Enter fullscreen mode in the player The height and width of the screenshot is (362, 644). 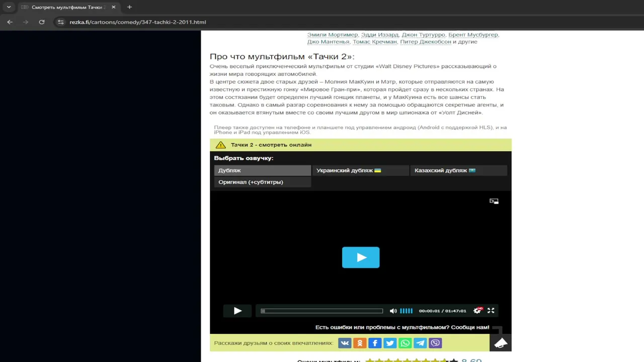click(x=491, y=311)
